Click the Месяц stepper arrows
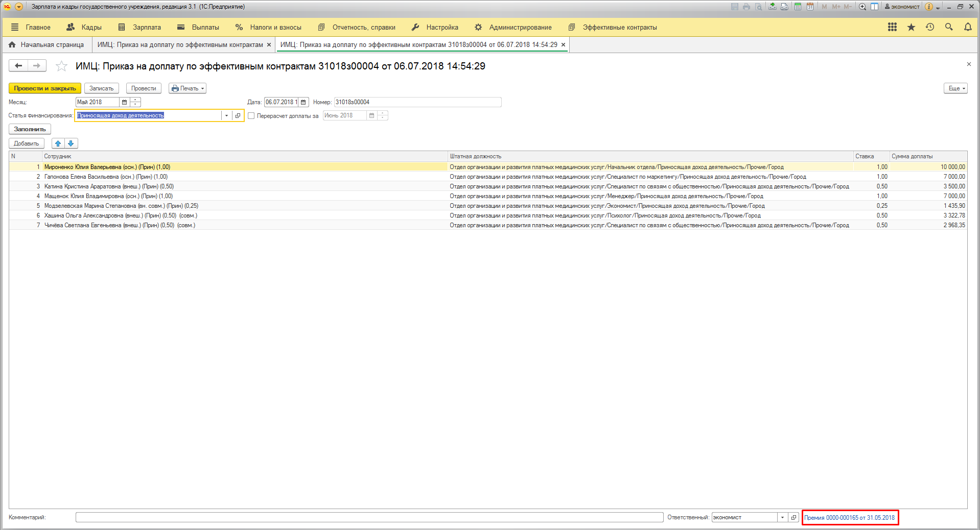Screen dimensions: 980x530 coord(135,102)
